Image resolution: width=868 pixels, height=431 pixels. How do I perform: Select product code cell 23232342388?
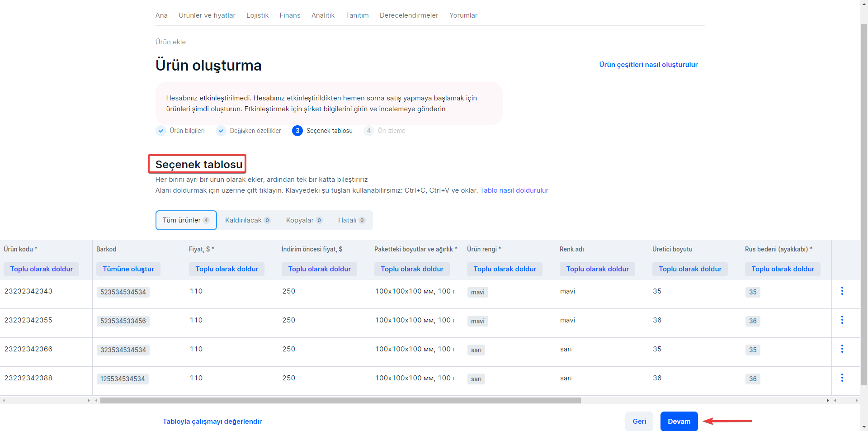(46, 381)
